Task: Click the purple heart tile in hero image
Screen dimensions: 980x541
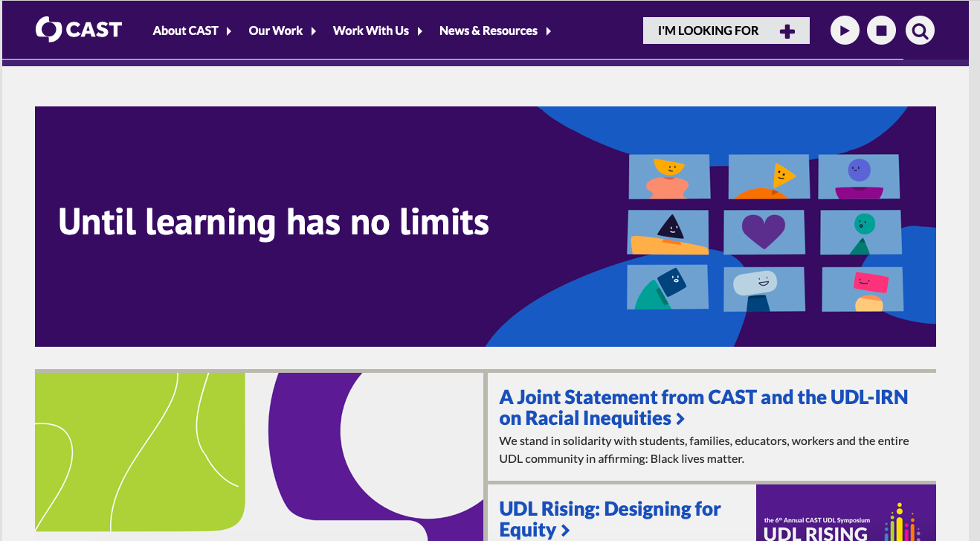Action: (x=764, y=231)
